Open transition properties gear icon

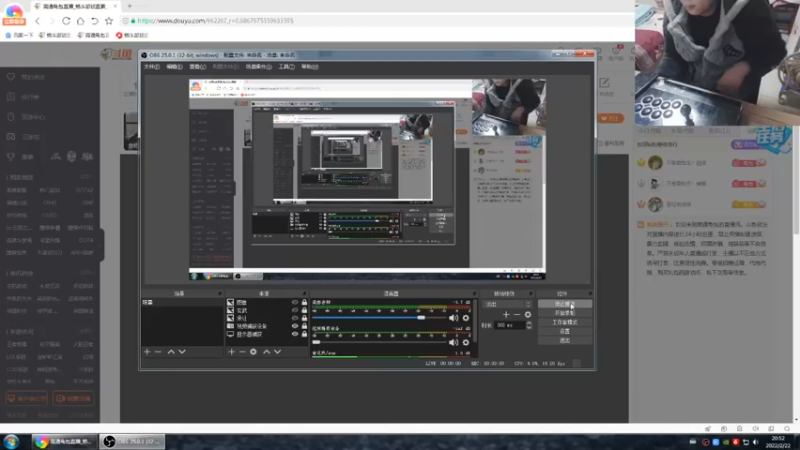pos(528,315)
